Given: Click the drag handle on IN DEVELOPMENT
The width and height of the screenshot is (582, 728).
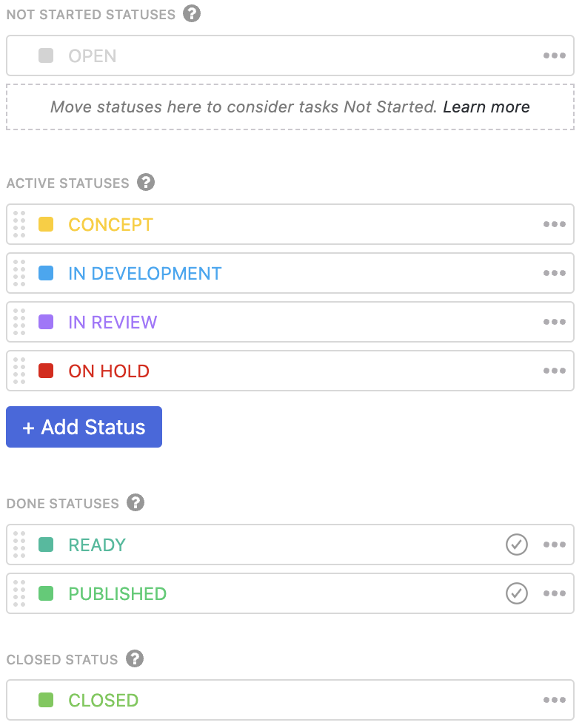Looking at the screenshot, I should [x=20, y=272].
